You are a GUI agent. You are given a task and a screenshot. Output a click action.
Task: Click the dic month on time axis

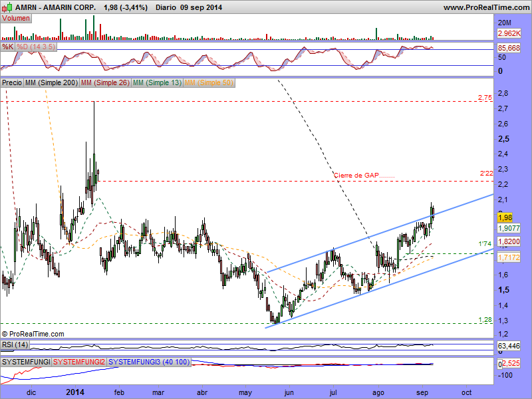click(31, 393)
